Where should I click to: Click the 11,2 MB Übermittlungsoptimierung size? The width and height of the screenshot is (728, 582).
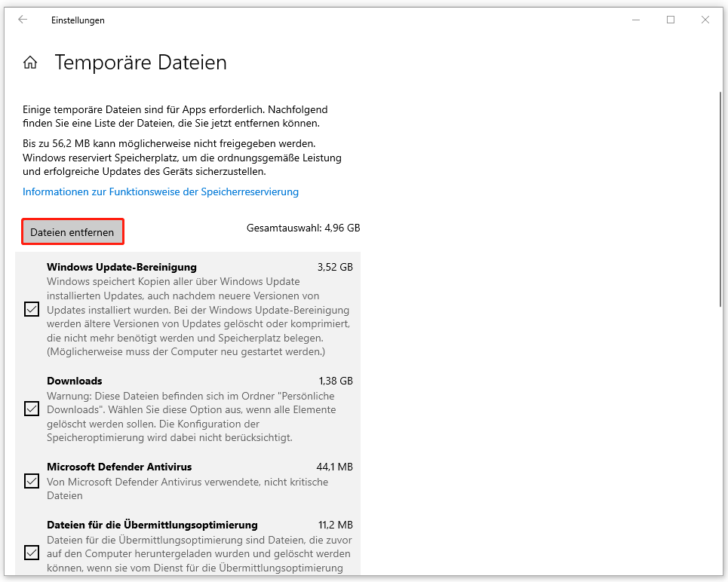336,525
